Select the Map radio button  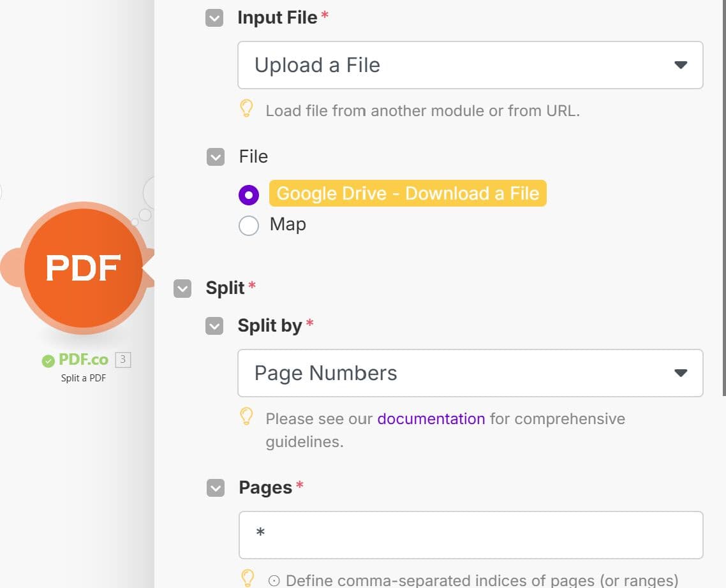click(x=249, y=225)
